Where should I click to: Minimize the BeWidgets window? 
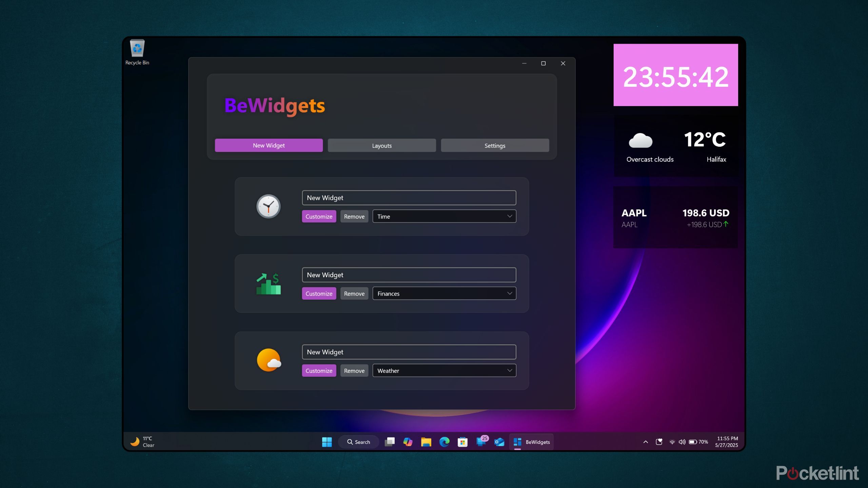pos(524,63)
